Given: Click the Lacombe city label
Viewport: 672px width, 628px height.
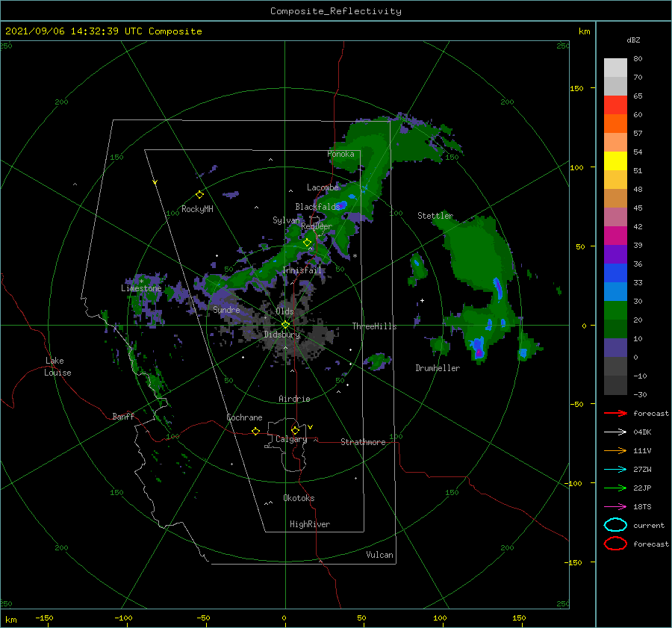Looking at the screenshot, I should [x=323, y=187].
